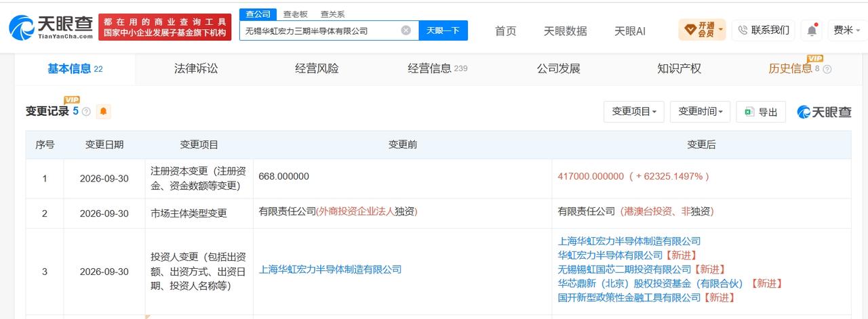The width and height of the screenshot is (868, 319).
Task: Click the 变更项目 column header
Action: pyautogui.click(x=199, y=144)
